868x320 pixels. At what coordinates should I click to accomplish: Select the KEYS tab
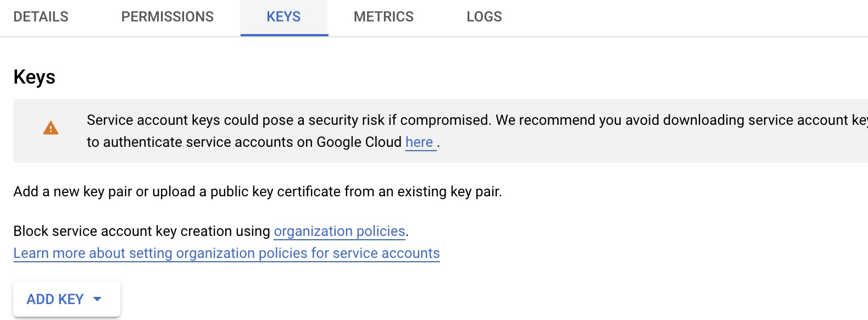(x=283, y=16)
